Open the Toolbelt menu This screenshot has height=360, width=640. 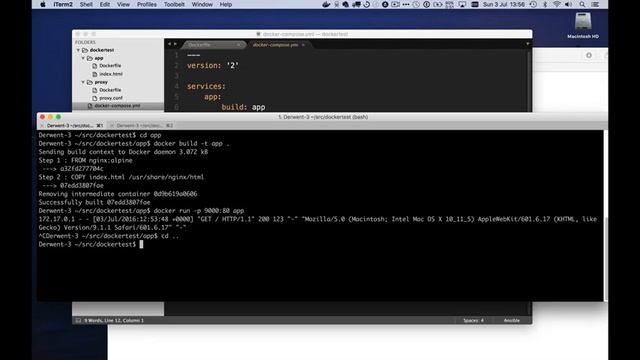click(x=174, y=4)
